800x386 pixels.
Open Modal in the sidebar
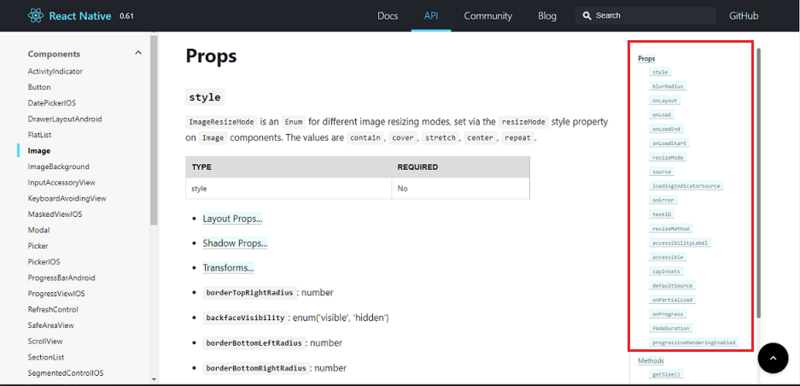click(x=39, y=230)
